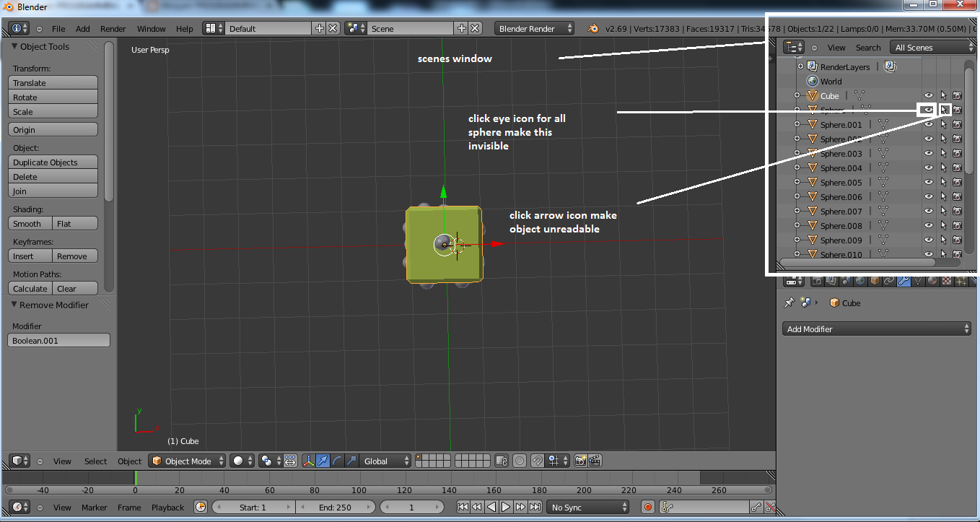Click the Join button
The width and height of the screenshot is (980, 522).
(x=53, y=191)
